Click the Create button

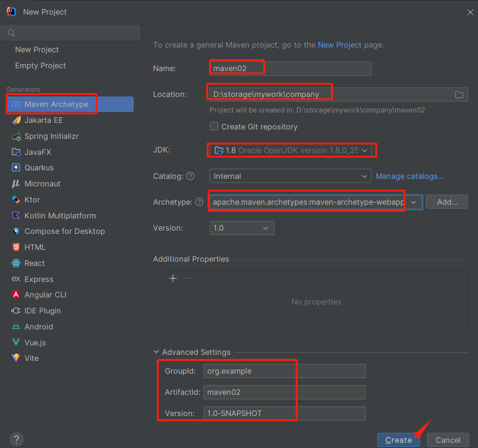click(398, 440)
